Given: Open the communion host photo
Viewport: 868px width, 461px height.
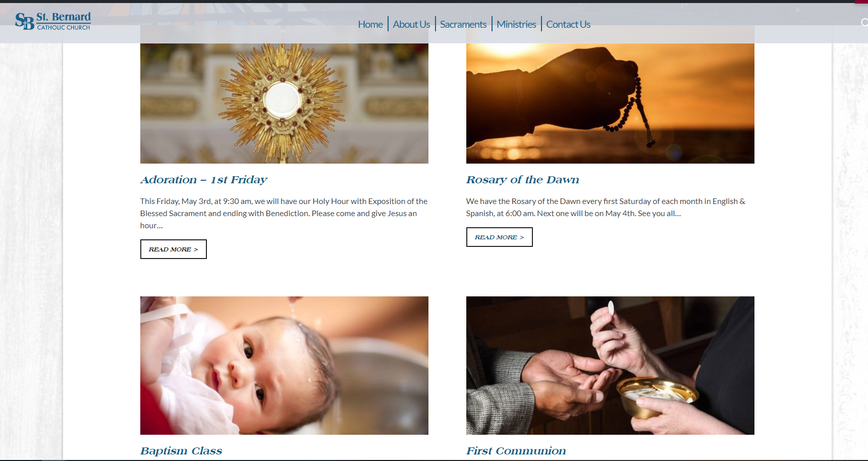Looking at the screenshot, I should coord(610,366).
